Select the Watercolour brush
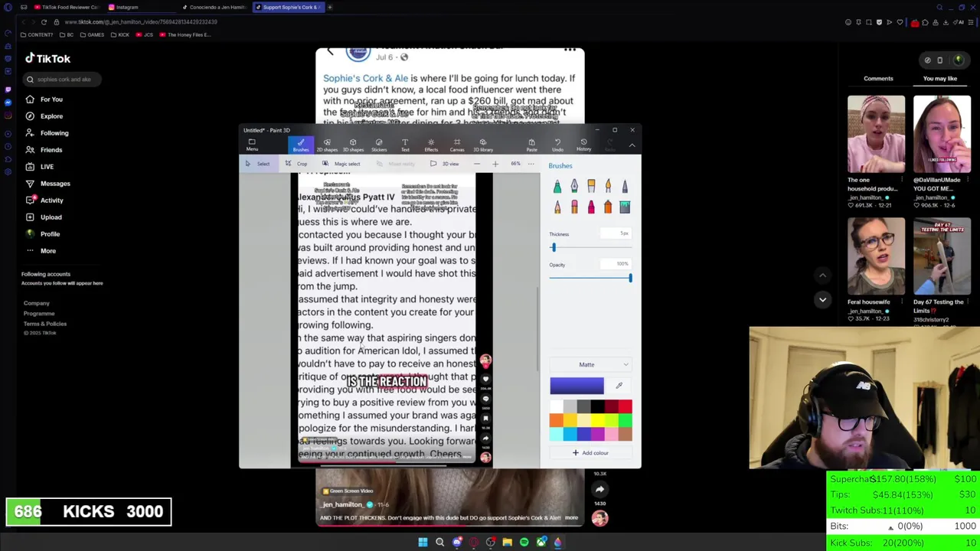This screenshot has width=980, height=551. (608, 186)
